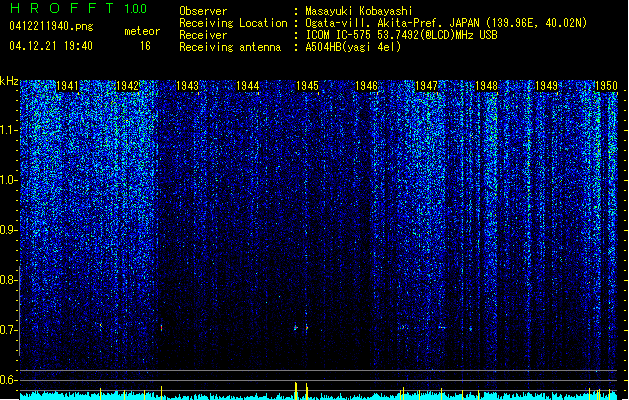Click the meteor count value 16
Image resolution: width=629 pixels, height=400 pixels.
(x=145, y=46)
